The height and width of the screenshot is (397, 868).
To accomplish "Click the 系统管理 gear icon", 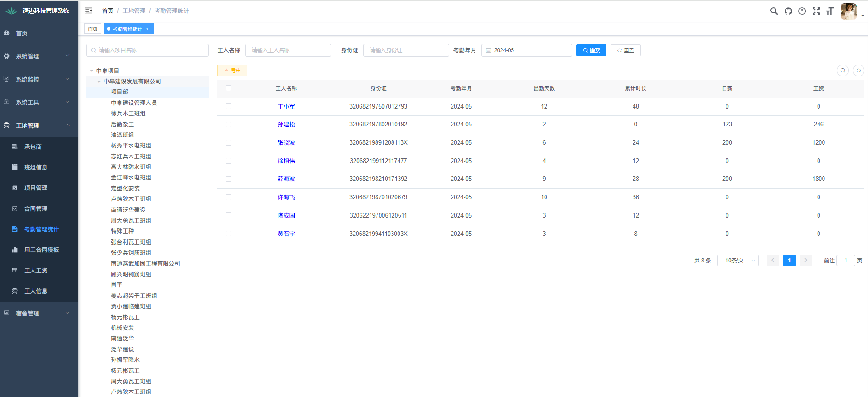I will [6, 56].
